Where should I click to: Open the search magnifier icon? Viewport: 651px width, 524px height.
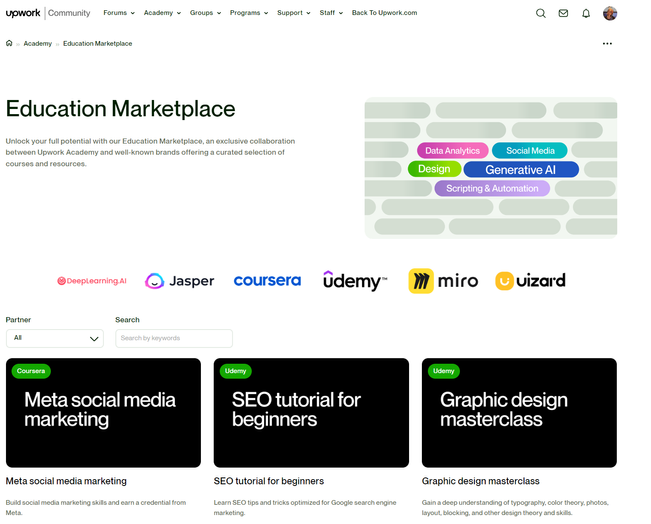(541, 13)
